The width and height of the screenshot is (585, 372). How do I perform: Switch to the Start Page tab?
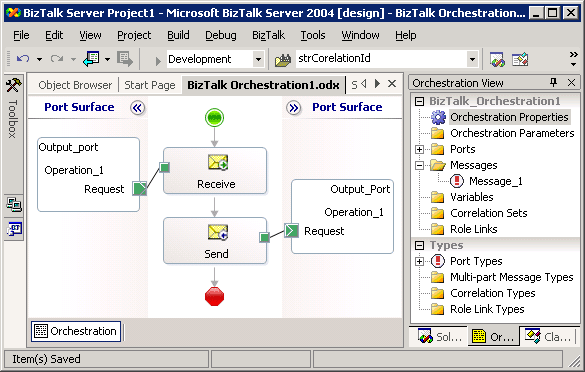pyautogui.click(x=150, y=85)
